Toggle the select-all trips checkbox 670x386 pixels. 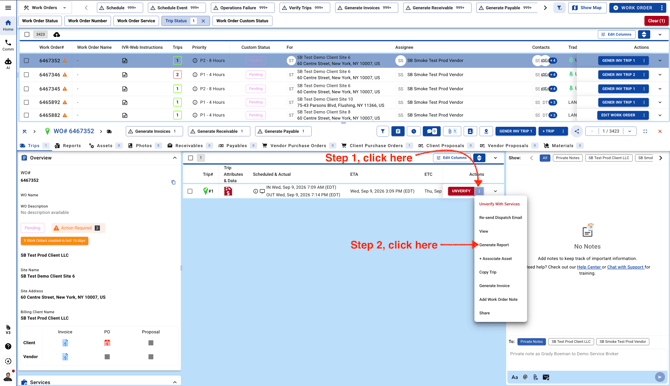click(191, 158)
